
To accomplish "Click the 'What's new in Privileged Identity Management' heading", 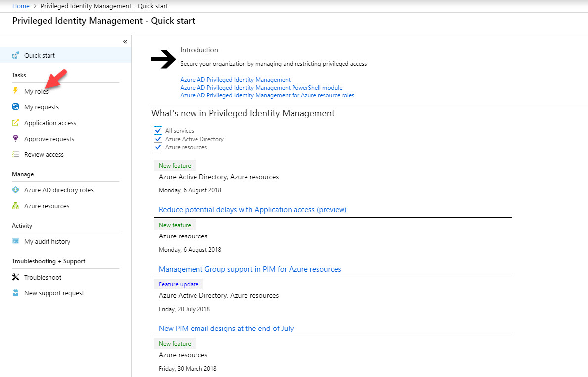I will (x=243, y=113).
